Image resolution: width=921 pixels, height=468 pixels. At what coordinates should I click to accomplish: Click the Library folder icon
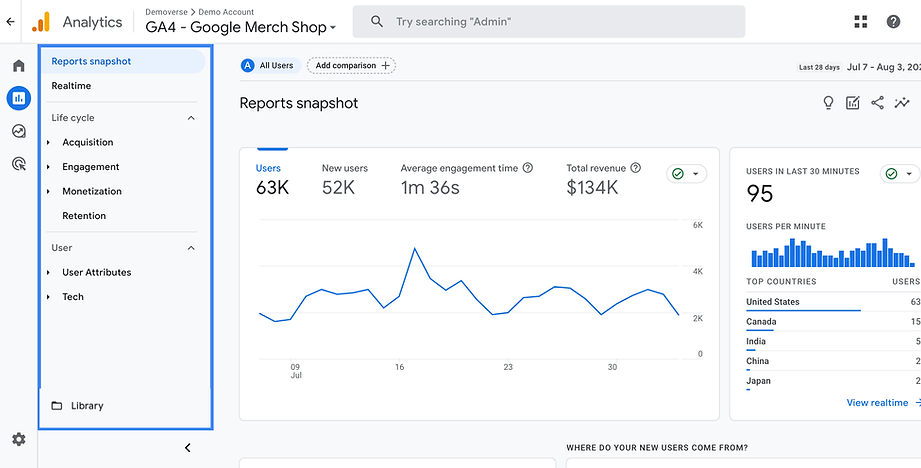coord(56,406)
